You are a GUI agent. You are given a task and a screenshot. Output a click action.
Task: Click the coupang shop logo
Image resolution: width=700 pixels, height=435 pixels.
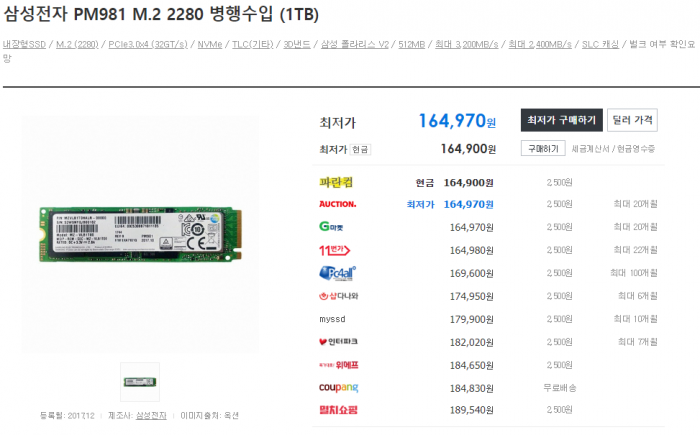pos(338,388)
